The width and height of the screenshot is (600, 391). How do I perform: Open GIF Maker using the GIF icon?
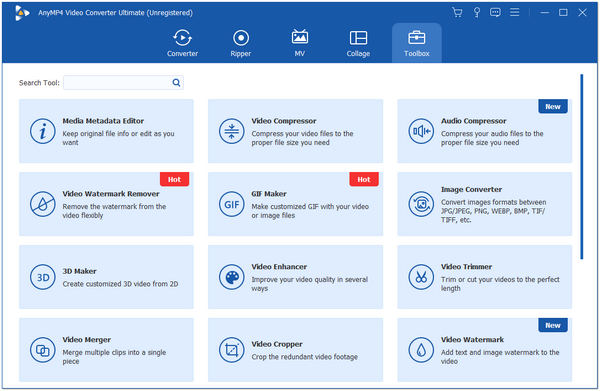point(232,204)
